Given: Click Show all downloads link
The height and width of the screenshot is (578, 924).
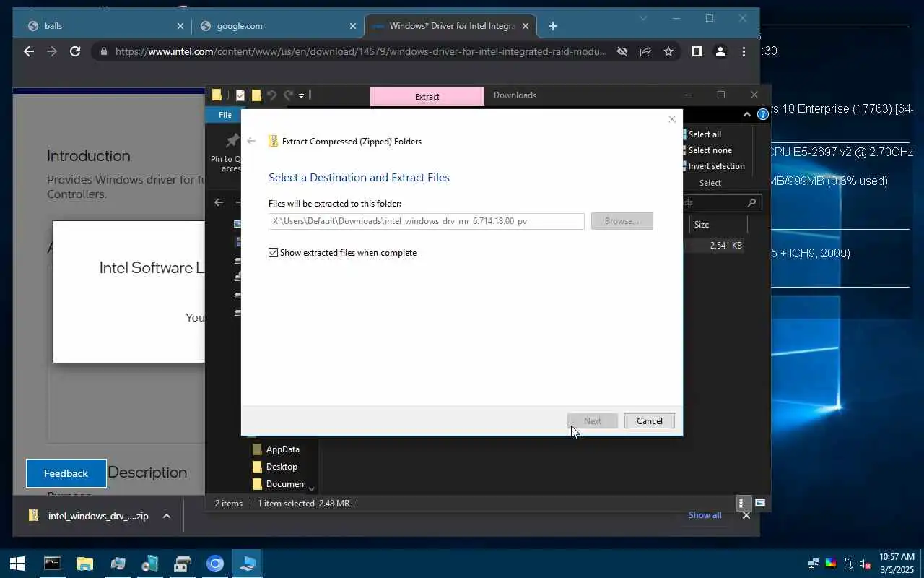Looking at the screenshot, I should click(705, 515).
